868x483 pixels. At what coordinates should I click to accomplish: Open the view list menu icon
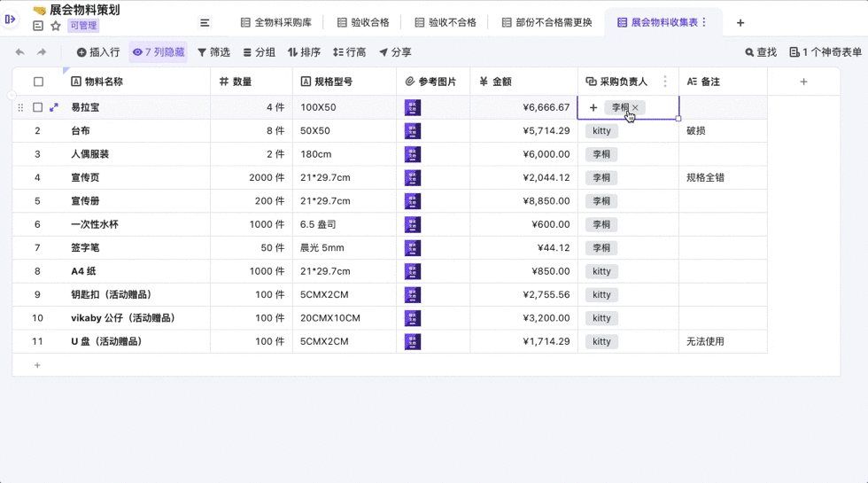[205, 23]
